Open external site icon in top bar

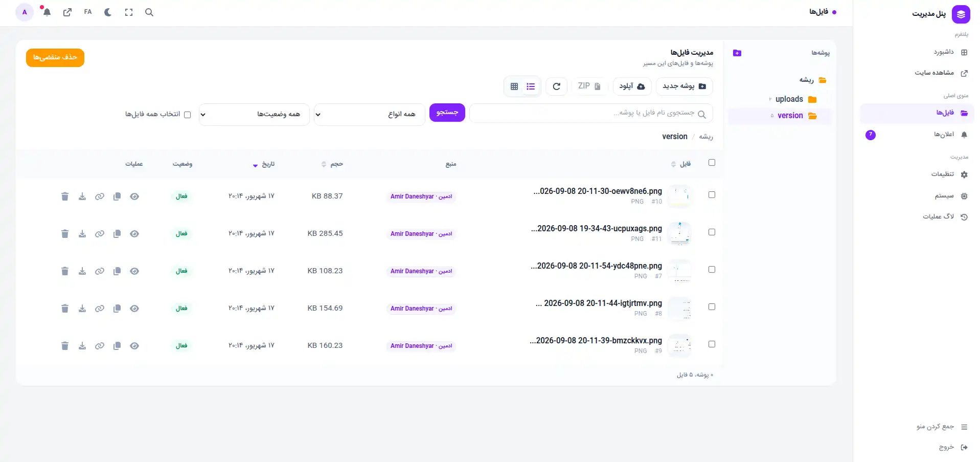[x=67, y=12]
